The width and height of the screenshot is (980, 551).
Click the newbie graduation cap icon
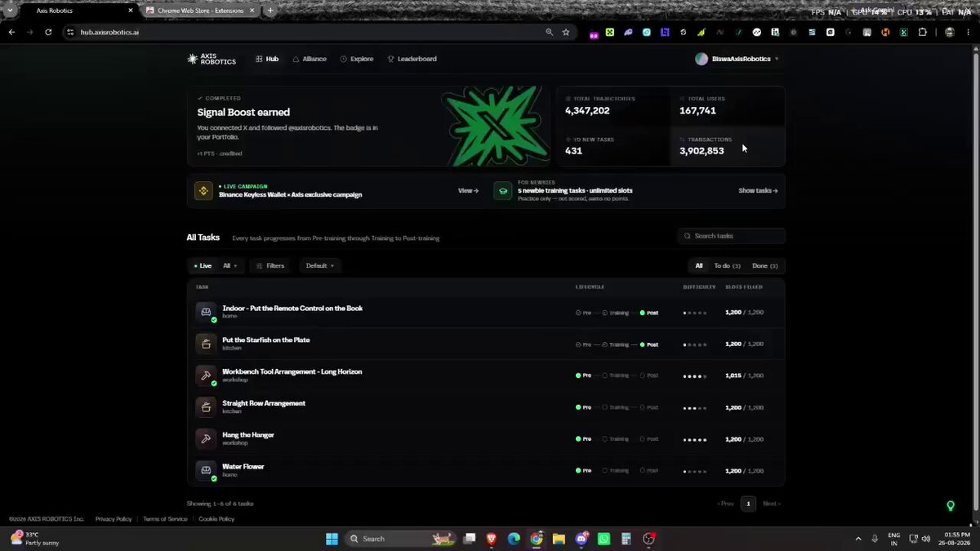503,190
